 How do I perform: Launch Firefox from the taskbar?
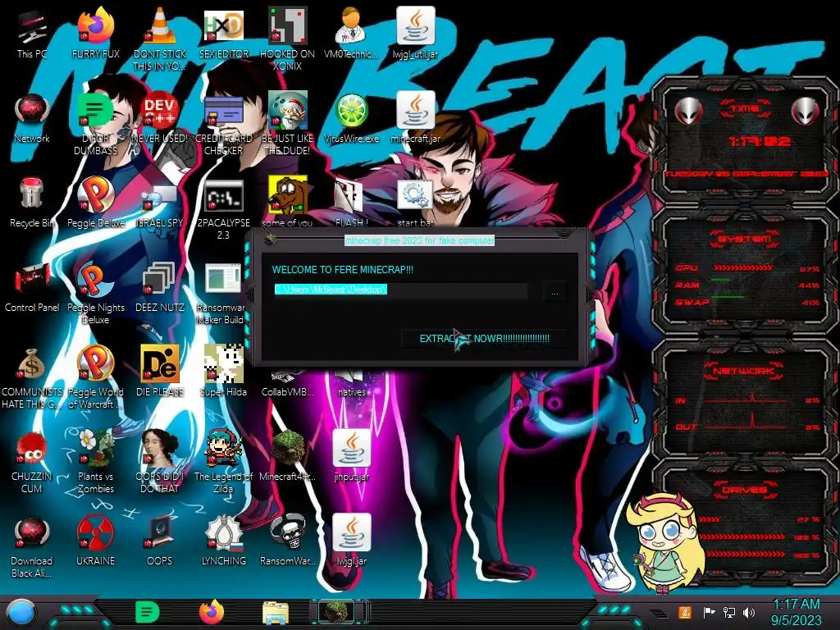212,612
